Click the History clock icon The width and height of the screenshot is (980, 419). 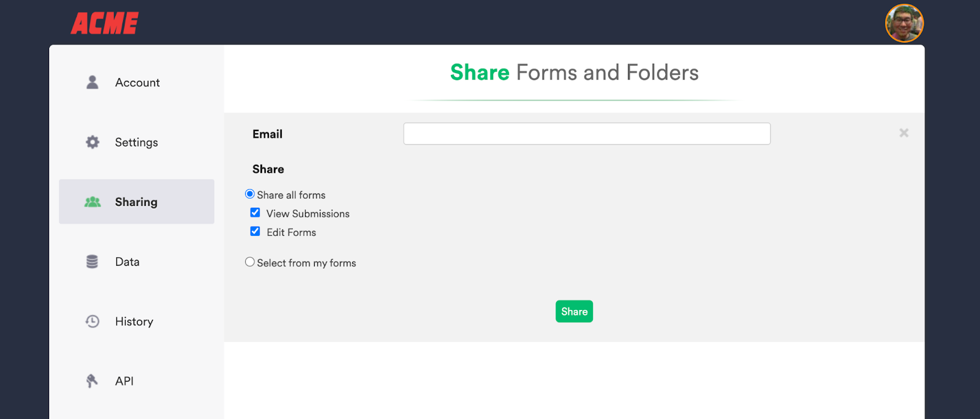[x=92, y=321]
